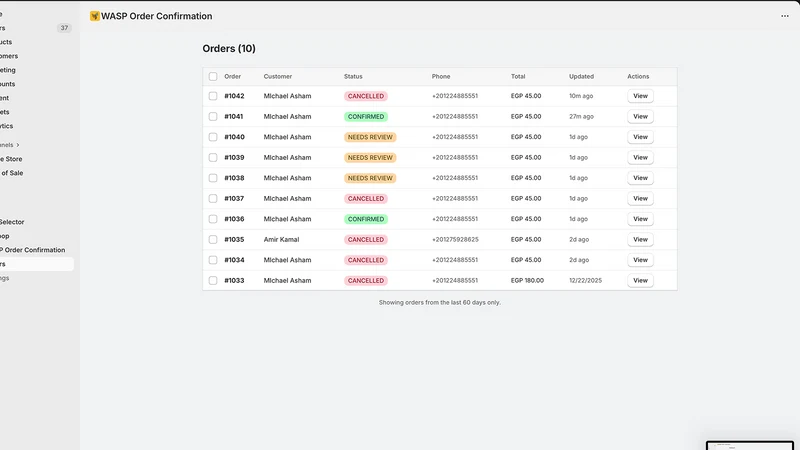Check the box for order #1033
The width and height of the screenshot is (800, 450).
tap(213, 280)
